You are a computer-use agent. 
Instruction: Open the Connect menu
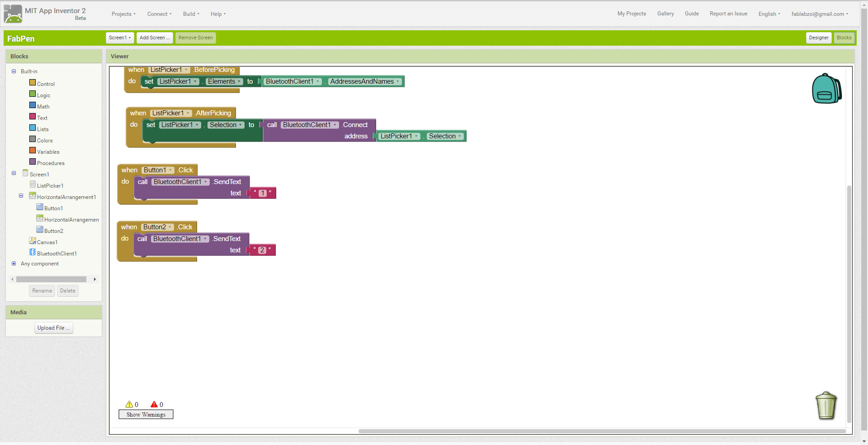[x=159, y=14]
